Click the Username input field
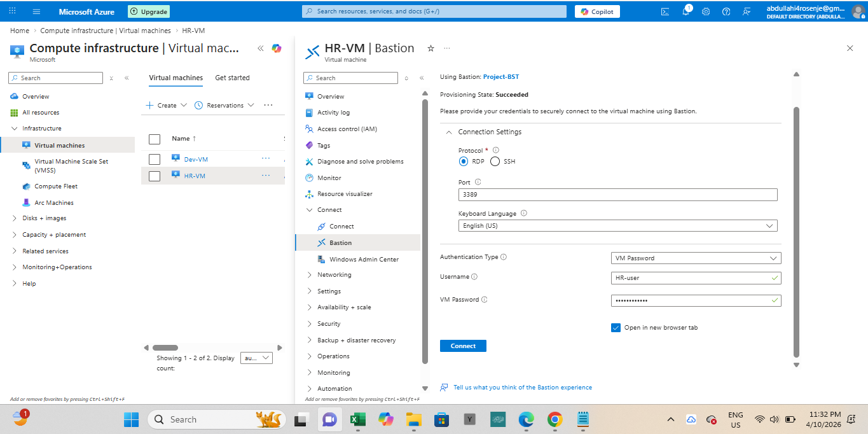Viewport: 868px width, 434px height. click(696, 278)
